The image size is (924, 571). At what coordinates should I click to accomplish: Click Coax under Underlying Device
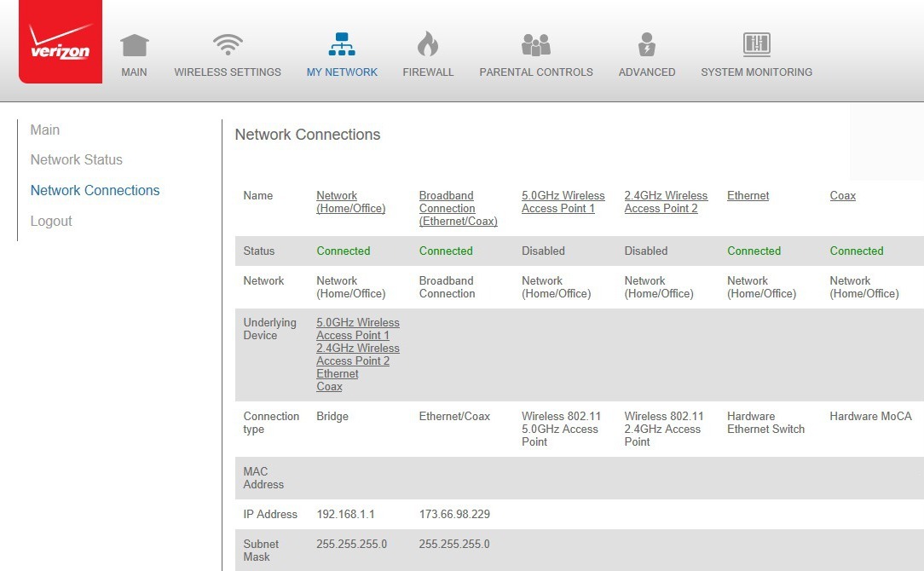[x=329, y=386]
